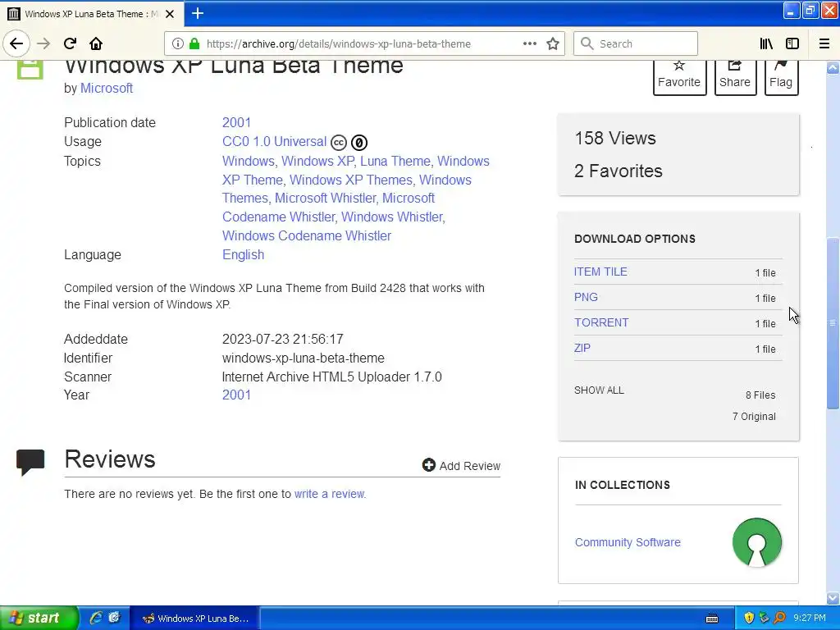Click the green software floppy icon
The width and height of the screenshot is (840, 630).
click(30, 70)
